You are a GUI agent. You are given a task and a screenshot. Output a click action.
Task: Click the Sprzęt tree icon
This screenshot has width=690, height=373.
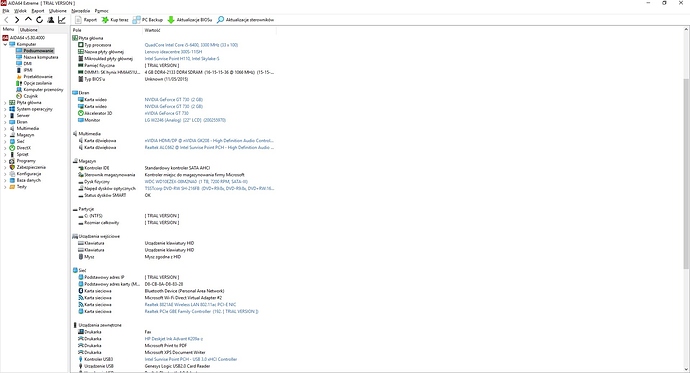[12, 154]
